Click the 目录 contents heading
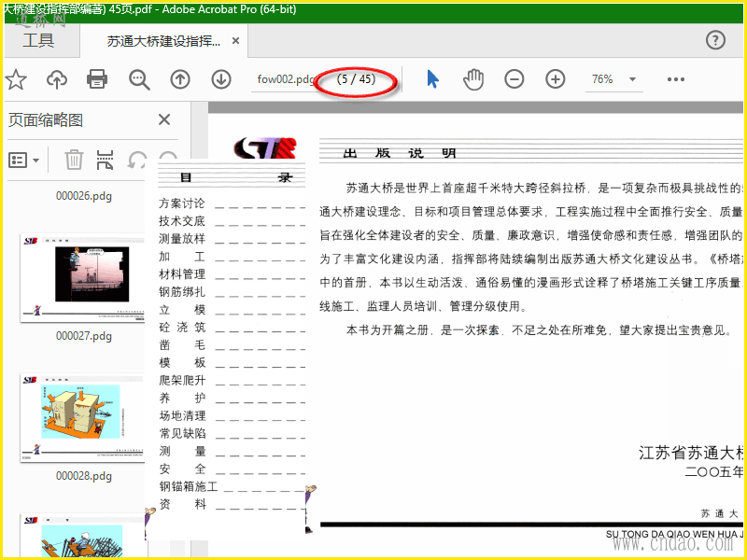This screenshot has height=560, width=747. point(236,177)
